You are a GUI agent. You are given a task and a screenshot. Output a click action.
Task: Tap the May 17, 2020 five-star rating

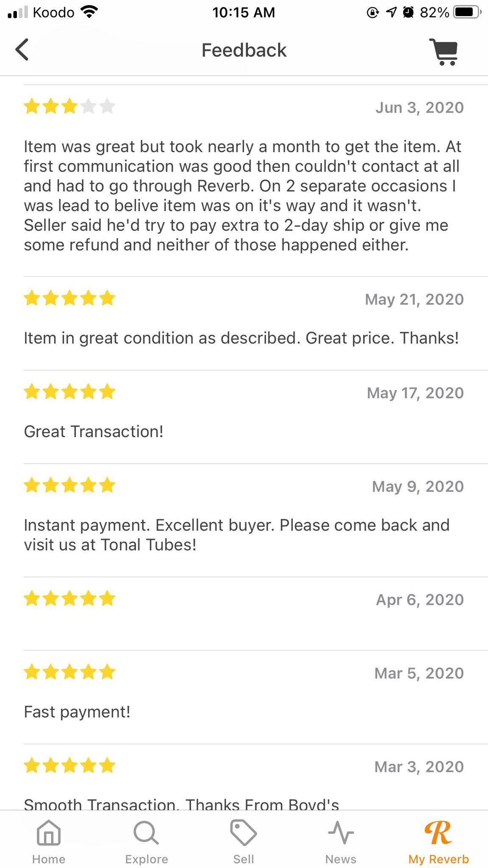point(69,392)
